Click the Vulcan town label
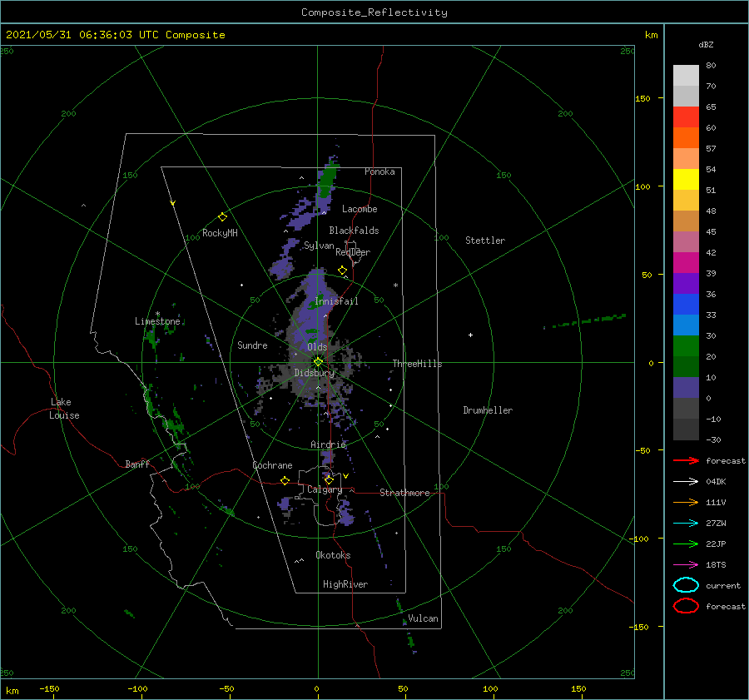Image resolution: width=749 pixels, height=700 pixels. point(423,618)
